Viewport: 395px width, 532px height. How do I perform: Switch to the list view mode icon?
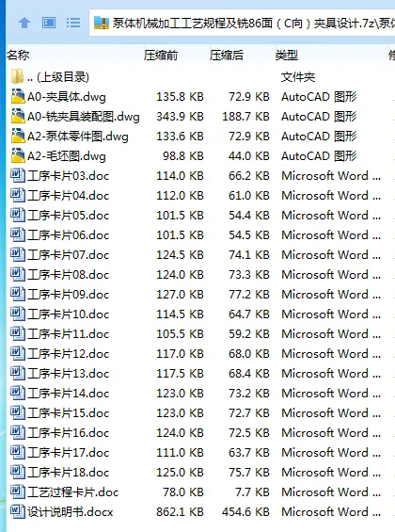tap(73, 23)
